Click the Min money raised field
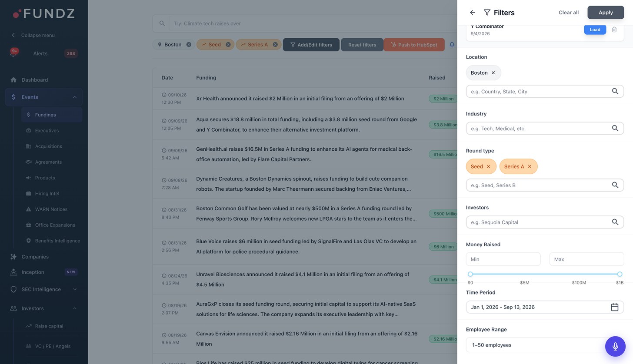The image size is (633, 364). [503, 259]
